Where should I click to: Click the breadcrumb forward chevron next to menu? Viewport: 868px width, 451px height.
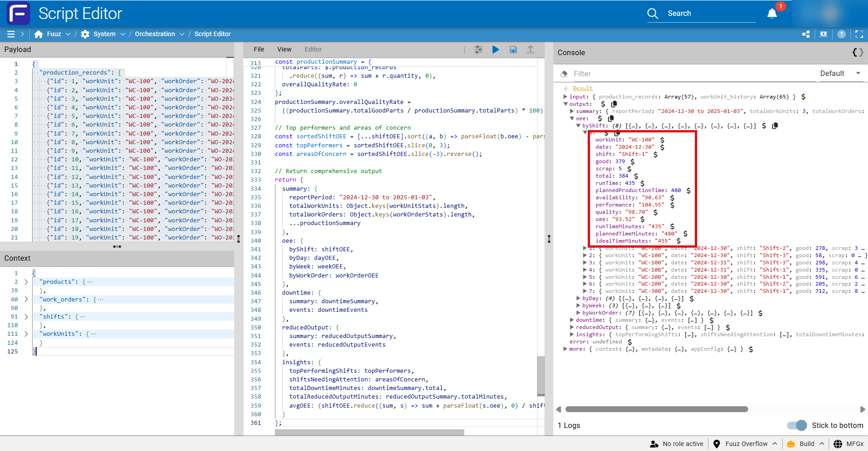[x=23, y=34]
